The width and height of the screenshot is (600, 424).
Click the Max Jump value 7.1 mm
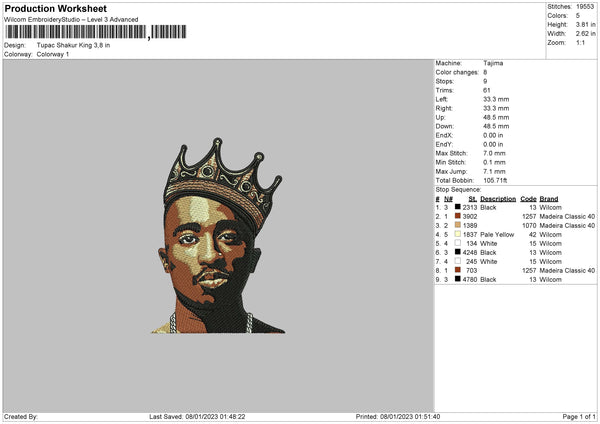coord(494,171)
